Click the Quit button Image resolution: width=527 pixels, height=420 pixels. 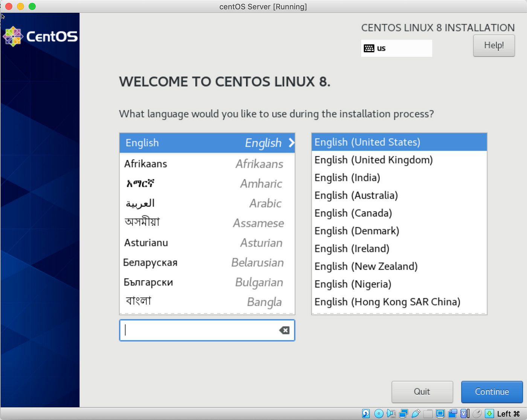click(x=422, y=392)
